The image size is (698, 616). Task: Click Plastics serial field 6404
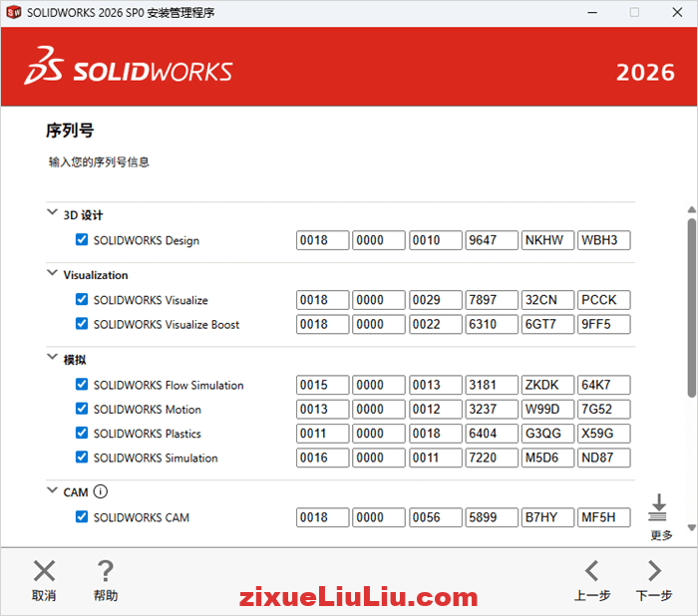pyautogui.click(x=492, y=434)
